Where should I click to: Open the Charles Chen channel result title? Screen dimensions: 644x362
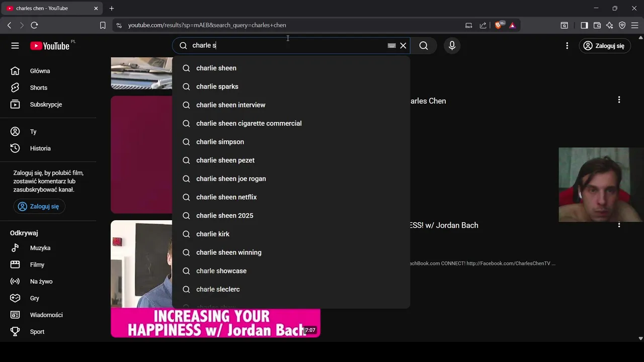(428, 101)
